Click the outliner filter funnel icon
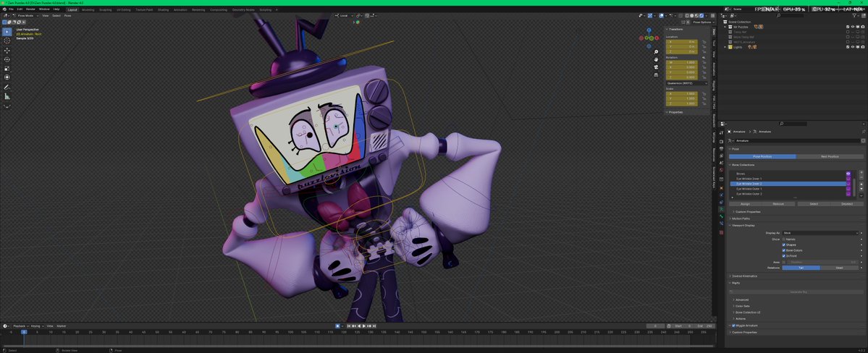 pos(855,15)
